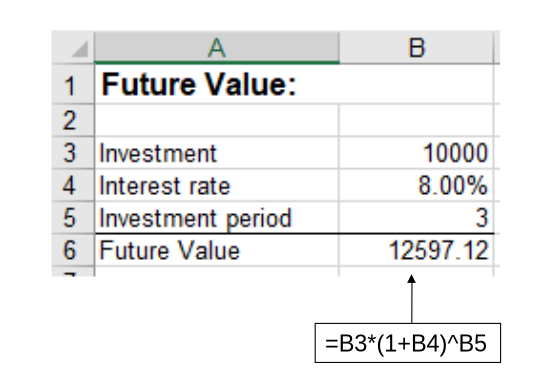Viewport: 533px width, 382px height.
Task: Select empty cell B2
Action: click(416, 120)
